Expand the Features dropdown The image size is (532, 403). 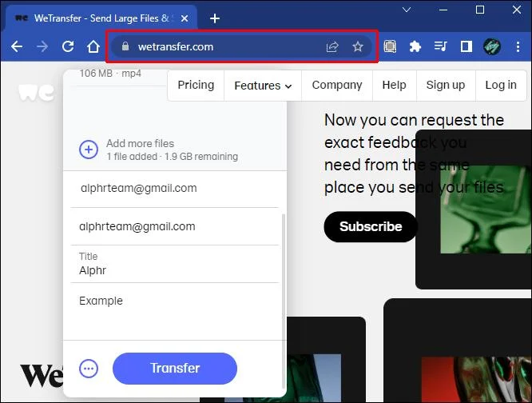click(263, 86)
